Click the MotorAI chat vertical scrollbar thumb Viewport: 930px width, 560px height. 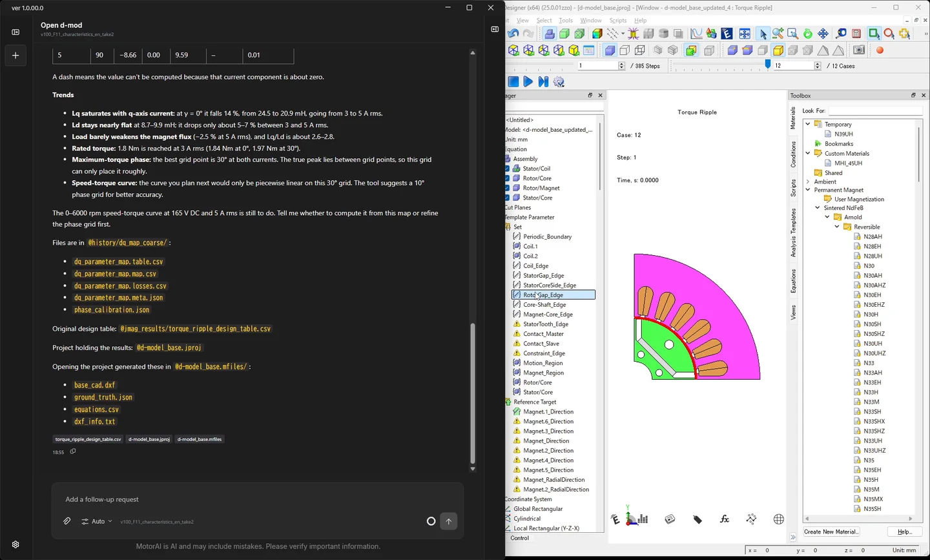(x=472, y=393)
